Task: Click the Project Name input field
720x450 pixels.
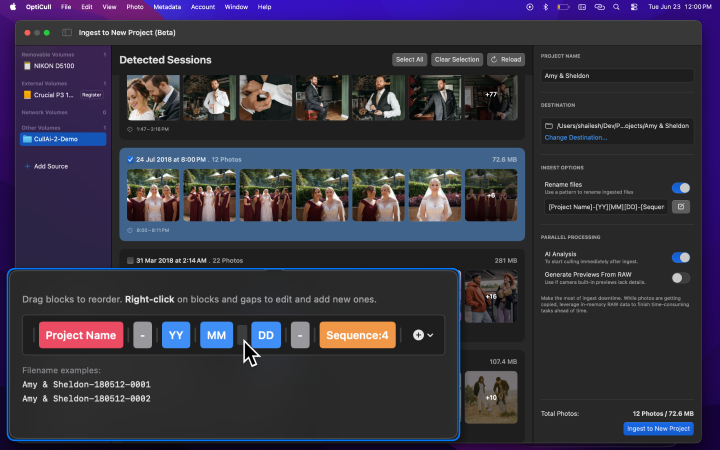Action: (617, 76)
